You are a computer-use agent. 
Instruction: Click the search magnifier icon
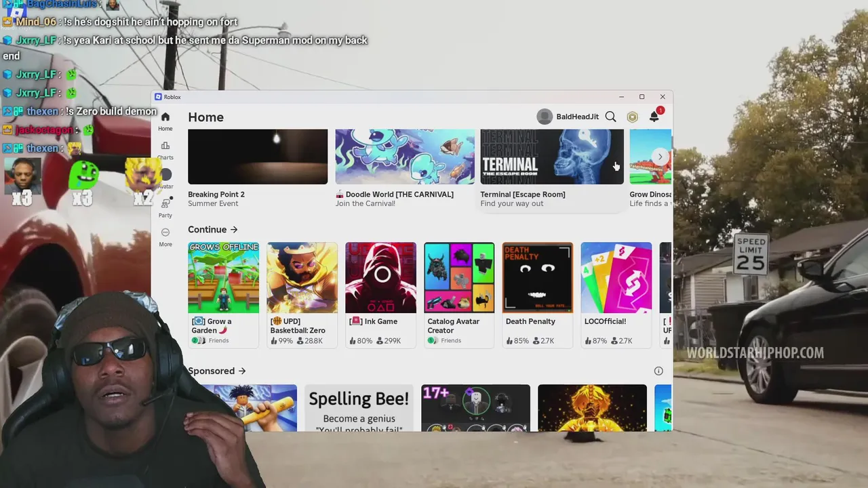pyautogui.click(x=610, y=117)
